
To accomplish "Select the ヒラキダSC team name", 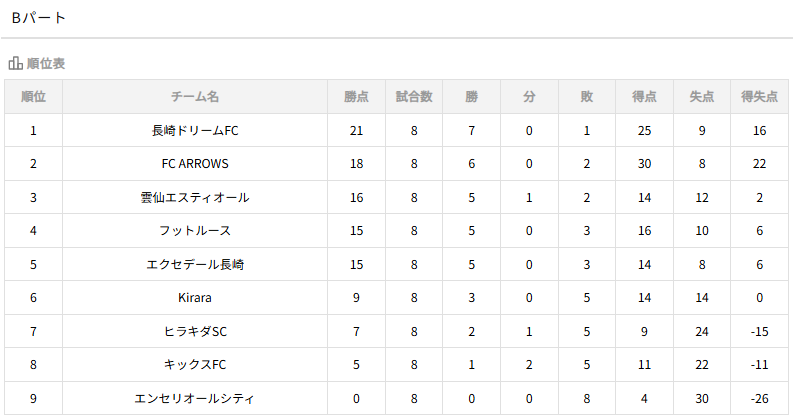I will point(195,332).
